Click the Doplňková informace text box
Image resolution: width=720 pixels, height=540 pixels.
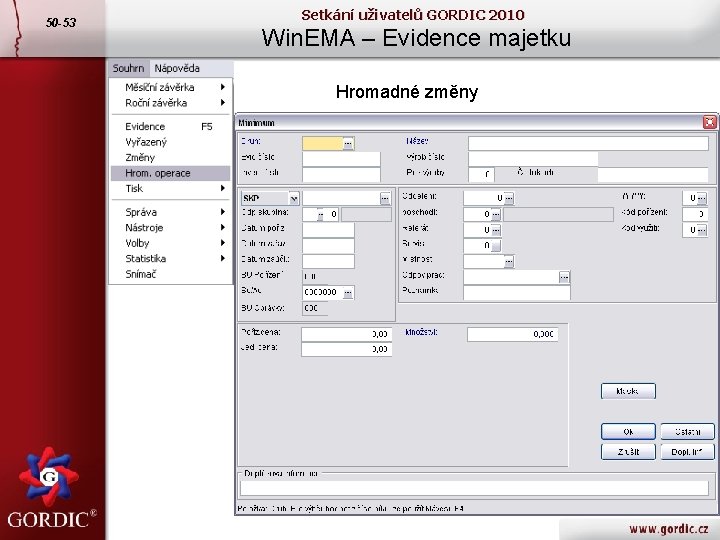pos(474,488)
